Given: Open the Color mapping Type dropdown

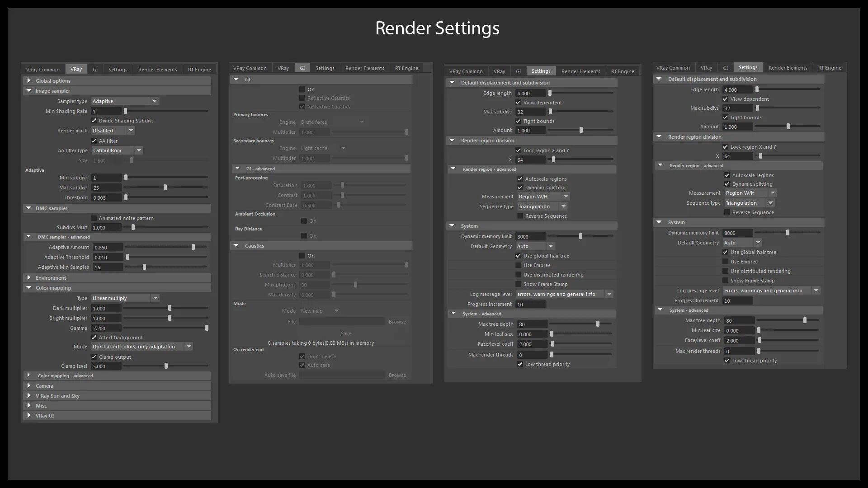Looking at the screenshot, I should [156, 298].
